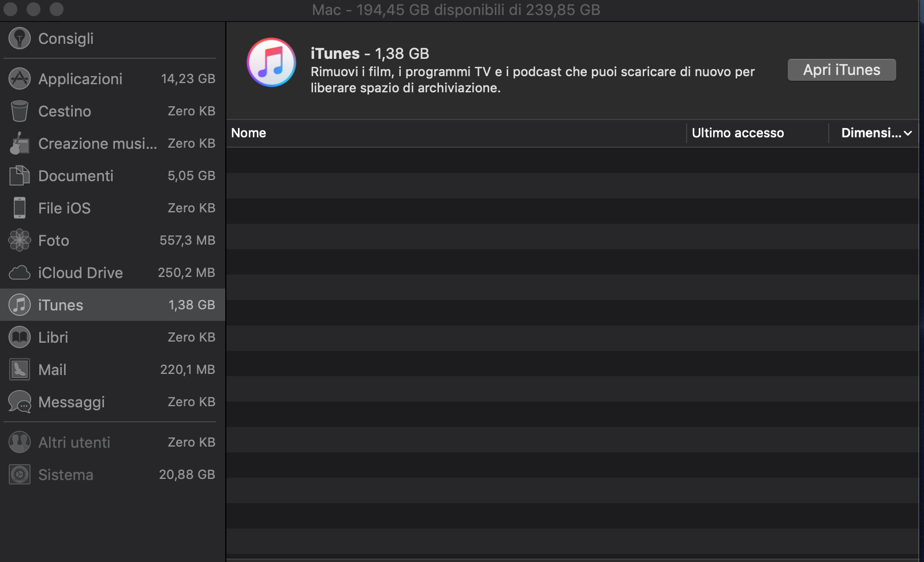Sort by Dimensi... column header
924x562 pixels.
click(x=873, y=133)
